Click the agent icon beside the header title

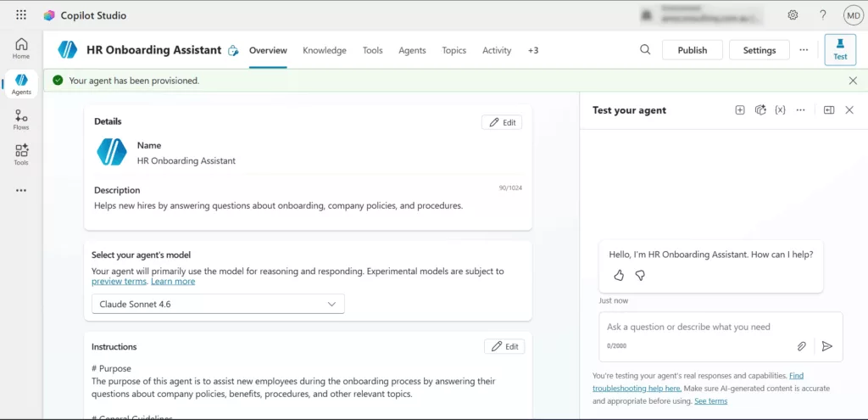(233, 50)
